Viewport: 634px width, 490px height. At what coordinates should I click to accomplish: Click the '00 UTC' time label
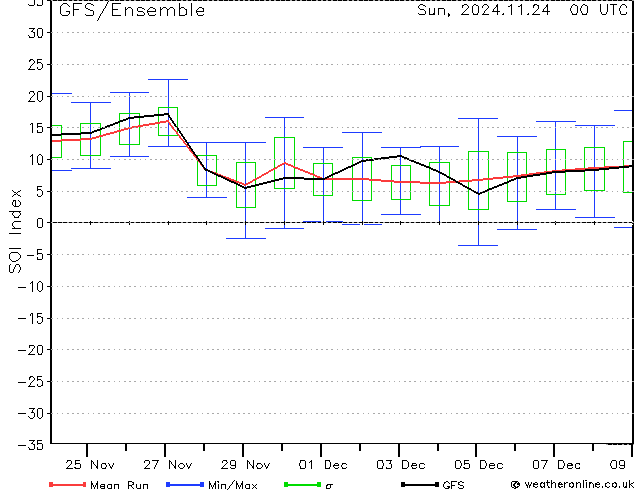coord(599,10)
